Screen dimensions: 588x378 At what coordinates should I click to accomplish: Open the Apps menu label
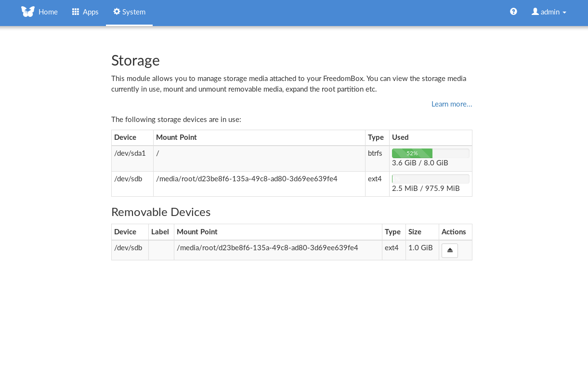point(91,12)
